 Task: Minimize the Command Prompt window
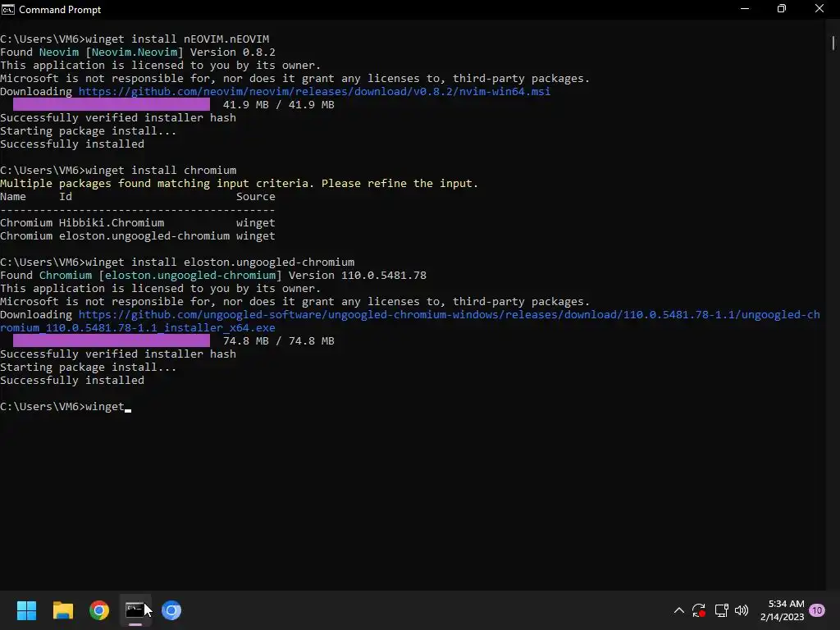coord(745,9)
